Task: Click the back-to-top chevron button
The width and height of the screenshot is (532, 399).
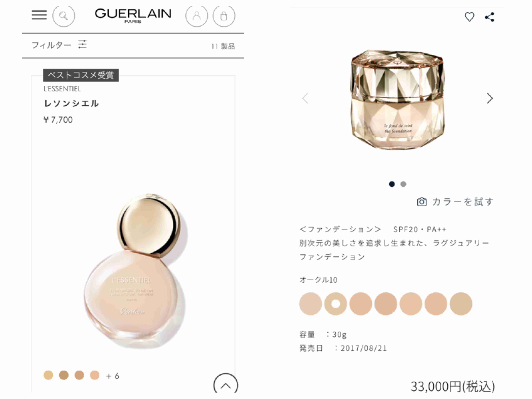Action: click(226, 385)
